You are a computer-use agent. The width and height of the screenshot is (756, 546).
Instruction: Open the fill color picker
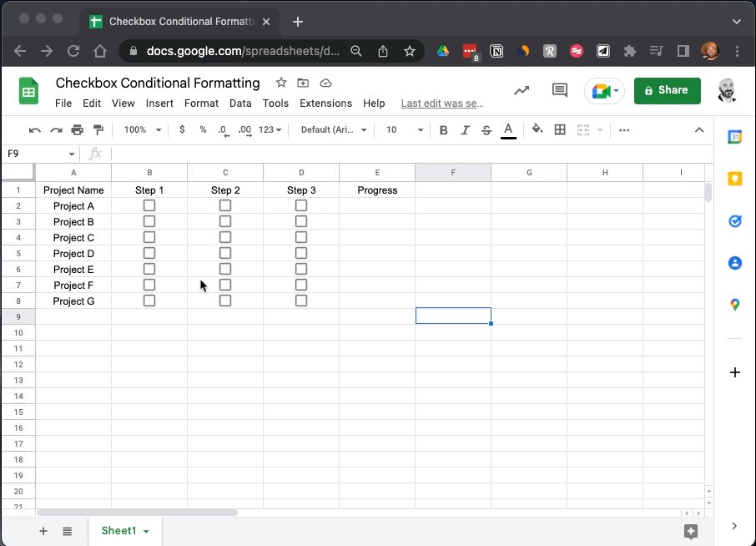pyautogui.click(x=537, y=129)
